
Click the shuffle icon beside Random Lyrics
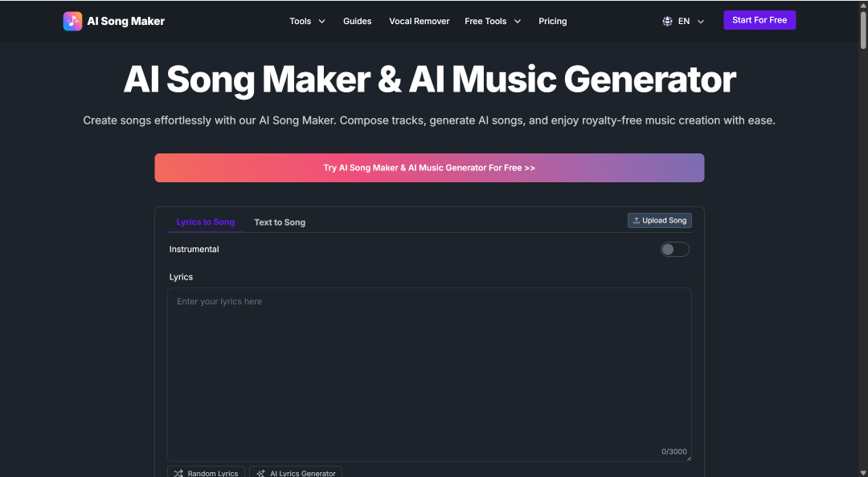coord(178,473)
